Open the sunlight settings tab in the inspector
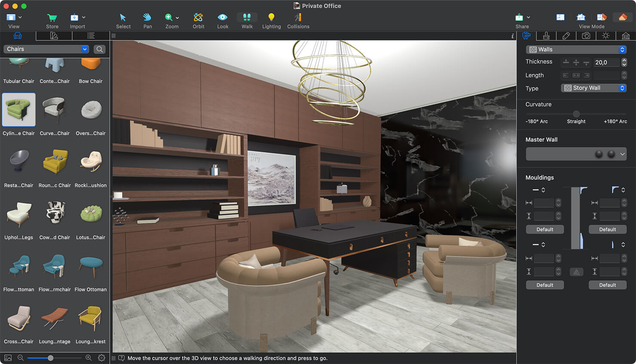This screenshot has width=636, height=364. coord(605,36)
